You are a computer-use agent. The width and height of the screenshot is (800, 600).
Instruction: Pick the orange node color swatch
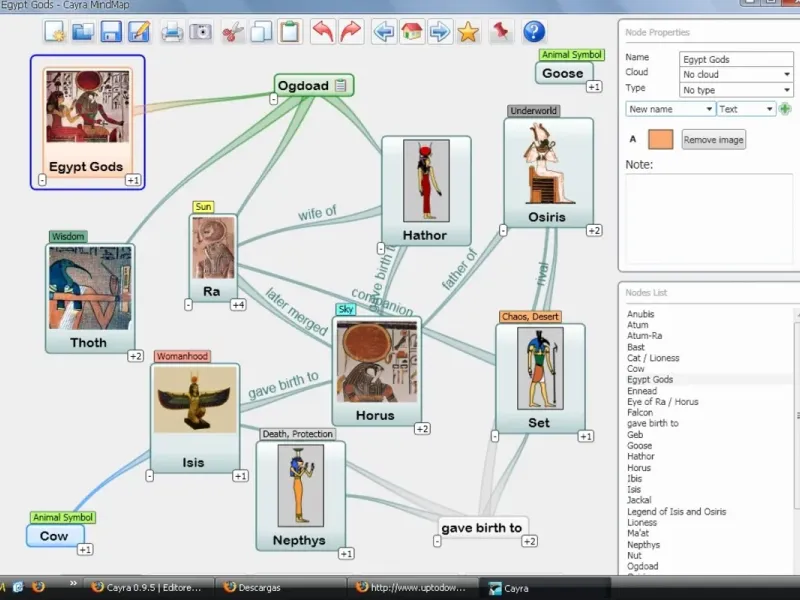pyautogui.click(x=660, y=139)
